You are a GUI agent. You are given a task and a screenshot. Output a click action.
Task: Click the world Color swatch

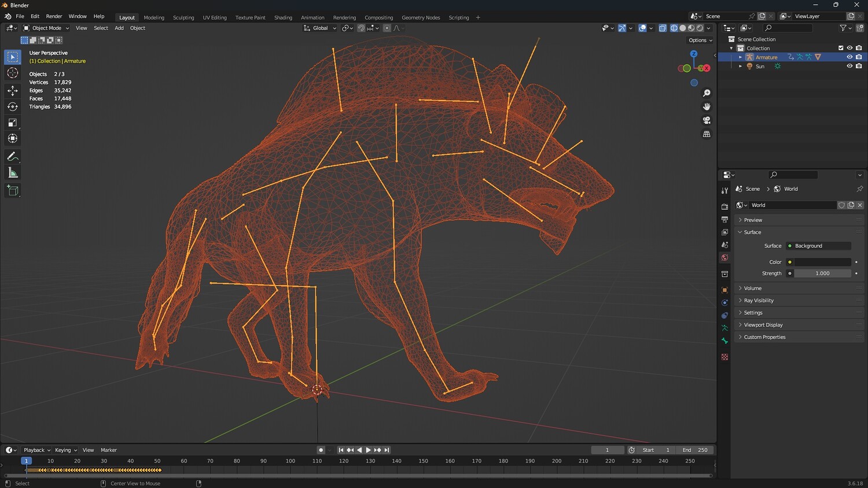click(822, 262)
